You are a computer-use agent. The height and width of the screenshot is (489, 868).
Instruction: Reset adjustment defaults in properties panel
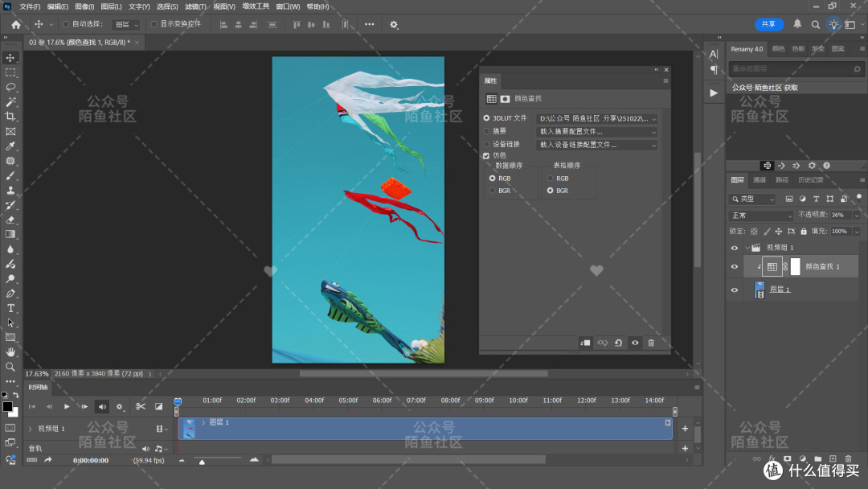click(x=618, y=343)
